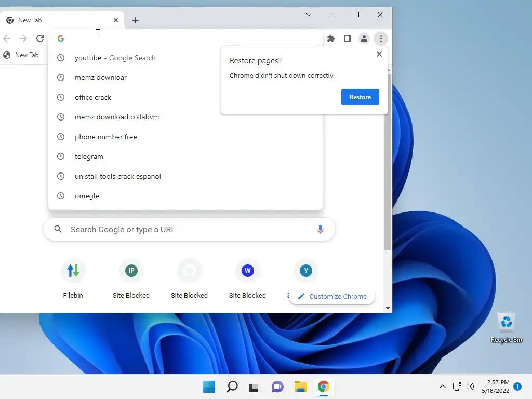Click the magnifier icon in search box
Image resolution: width=532 pixels, height=399 pixels.
(x=58, y=229)
